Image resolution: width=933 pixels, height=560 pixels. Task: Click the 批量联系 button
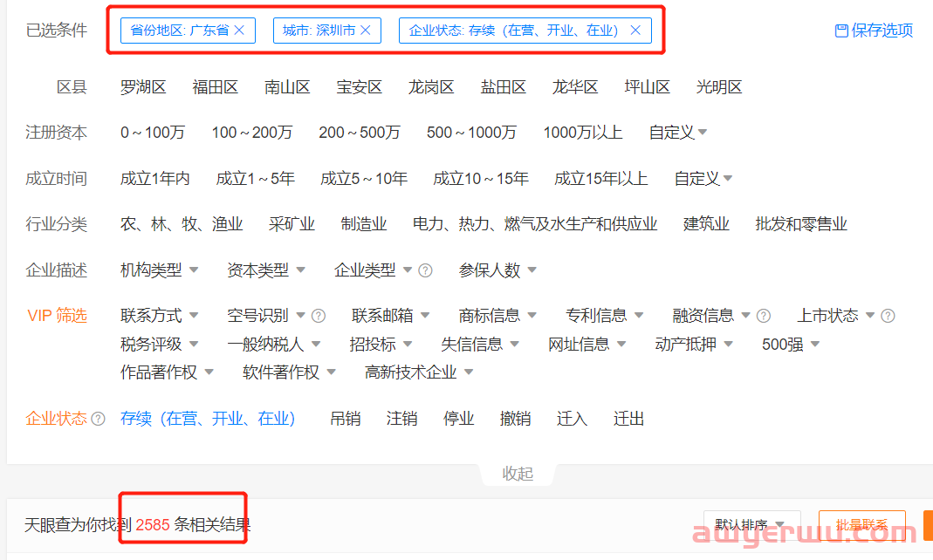[x=861, y=522]
